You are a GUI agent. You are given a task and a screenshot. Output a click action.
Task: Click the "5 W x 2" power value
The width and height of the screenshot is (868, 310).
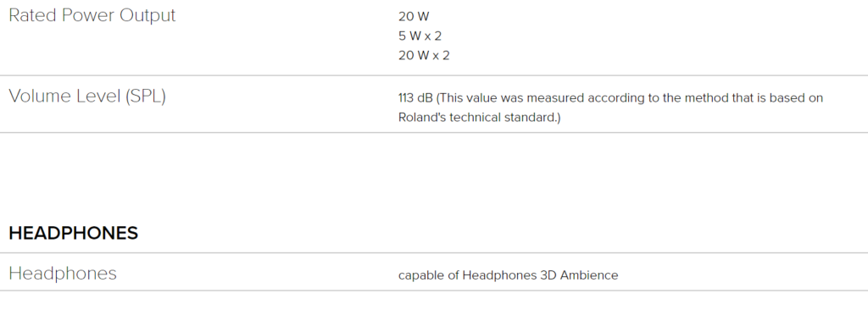[420, 36]
